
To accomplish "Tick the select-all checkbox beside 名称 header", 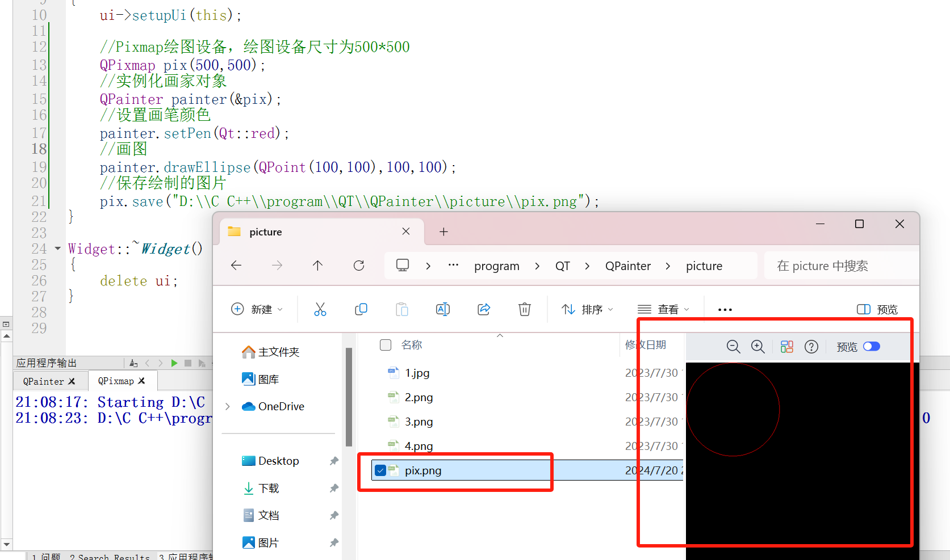I will (386, 345).
